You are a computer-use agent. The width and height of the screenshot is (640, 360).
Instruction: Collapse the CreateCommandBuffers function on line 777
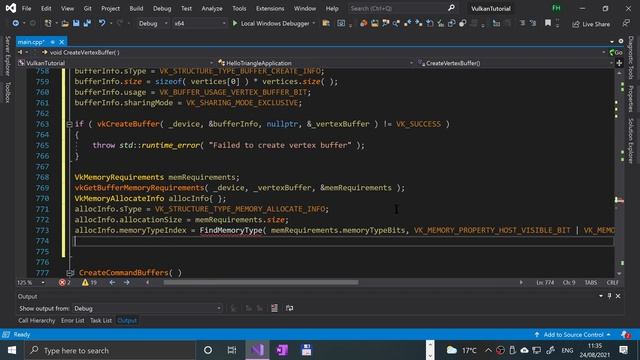(69, 273)
